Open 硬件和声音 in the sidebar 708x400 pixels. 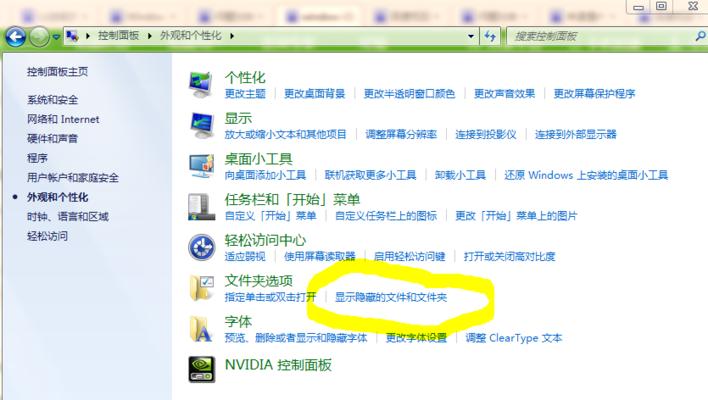point(52,139)
